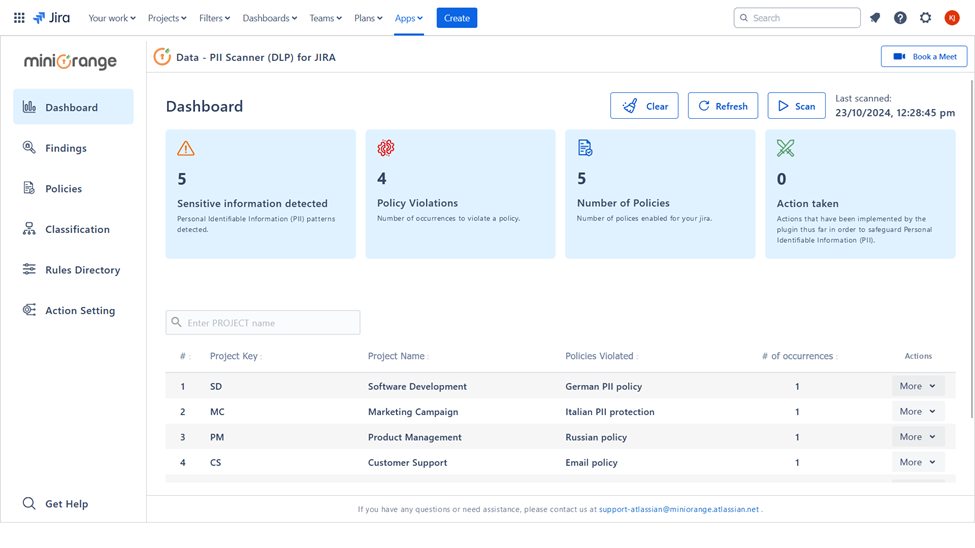975x548 pixels.
Task: Click the red Policy Violations icon
Action: click(x=386, y=147)
